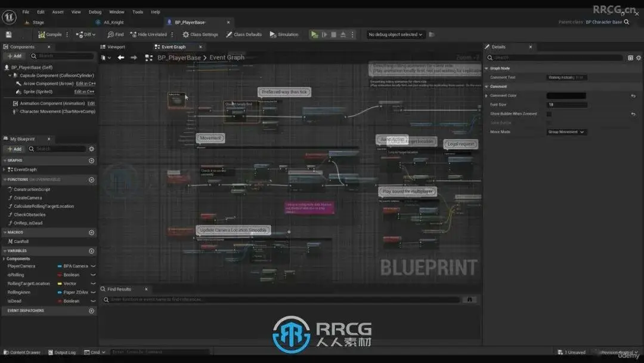Image resolution: width=644 pixels, height=363 pixels.
Task: Save the blueprint with the toolbar save icon
Action: [x=8, y=35]
